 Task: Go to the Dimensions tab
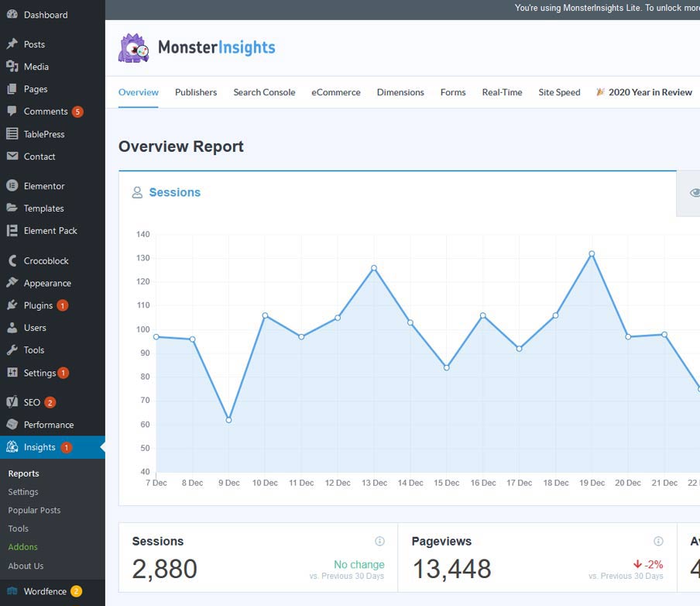[400, 92]
